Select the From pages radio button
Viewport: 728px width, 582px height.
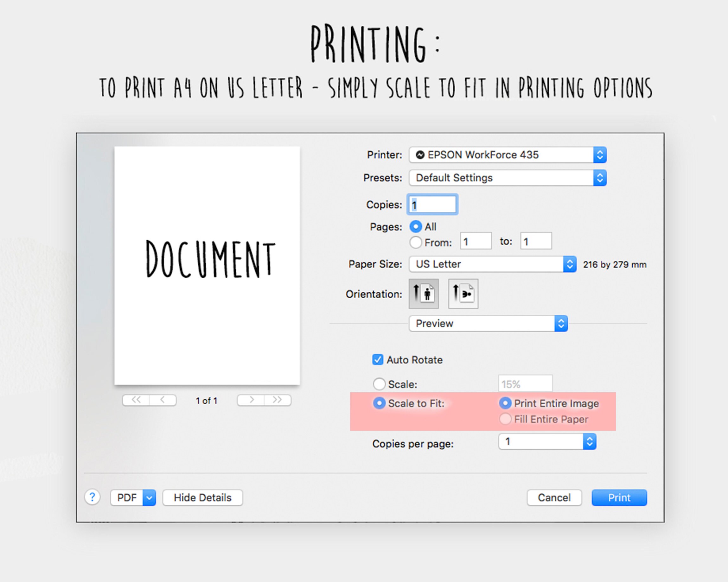[416, 242]
